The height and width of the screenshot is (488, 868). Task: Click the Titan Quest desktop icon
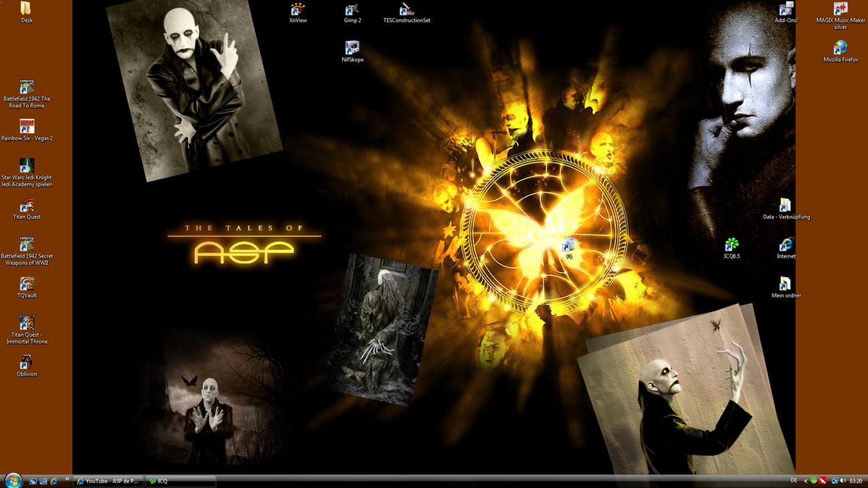tap(26, 208)
